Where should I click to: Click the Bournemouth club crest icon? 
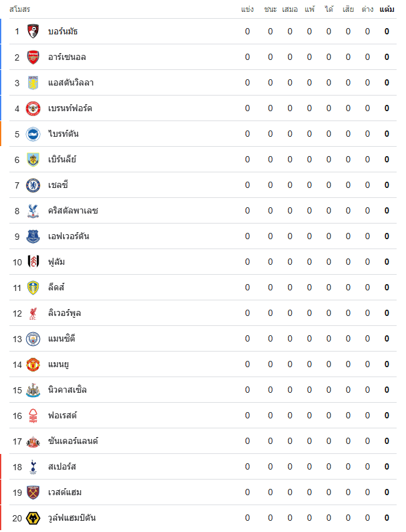tap(33, 31)
